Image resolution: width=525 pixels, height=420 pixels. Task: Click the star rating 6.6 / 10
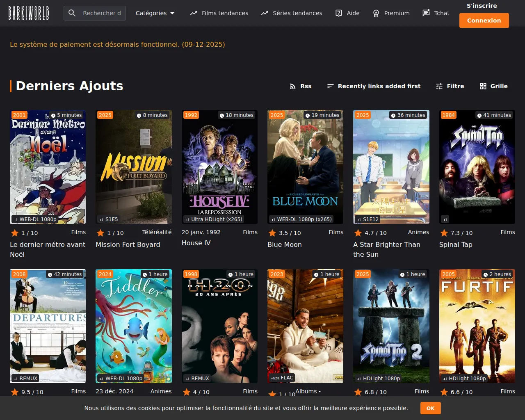pos(456,392)
